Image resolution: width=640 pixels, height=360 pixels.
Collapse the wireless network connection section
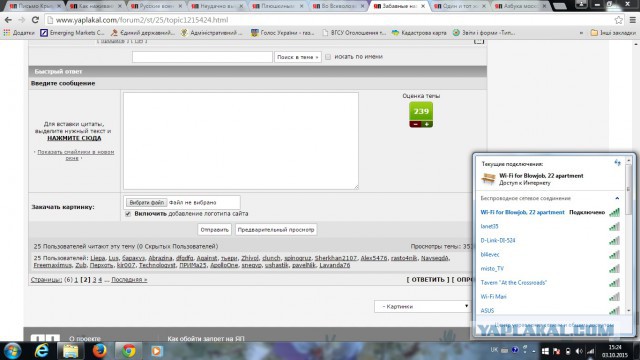point(617,198)
